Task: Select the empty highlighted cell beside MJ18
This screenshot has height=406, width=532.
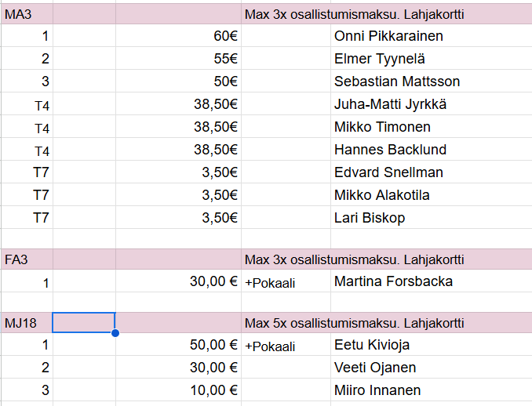Action: [84, 323]
